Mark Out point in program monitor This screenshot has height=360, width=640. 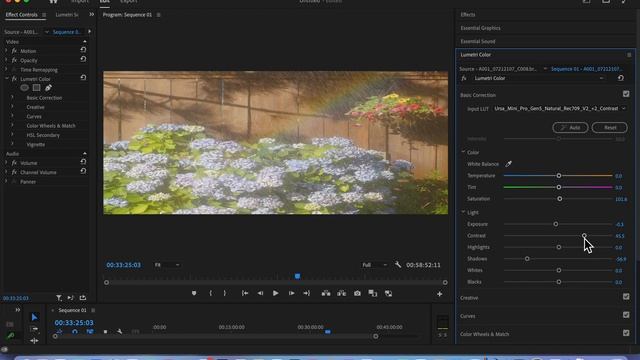click(224, 293)
